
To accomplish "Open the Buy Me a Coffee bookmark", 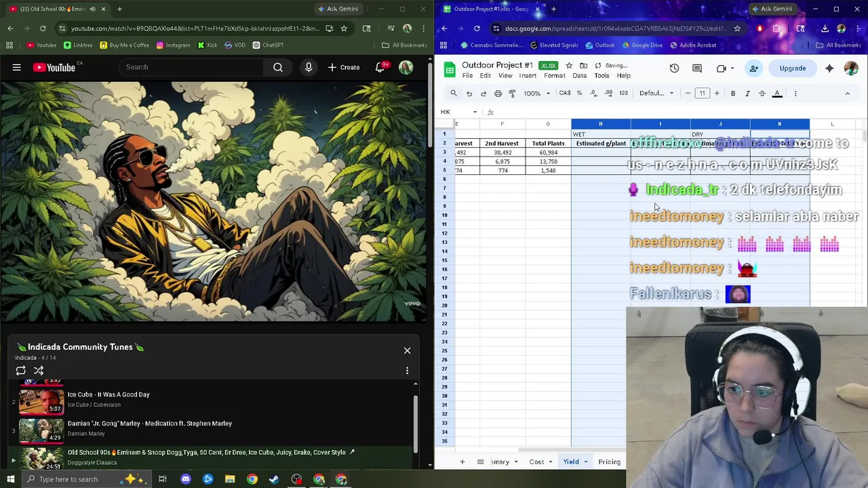I will click(124, 45).
